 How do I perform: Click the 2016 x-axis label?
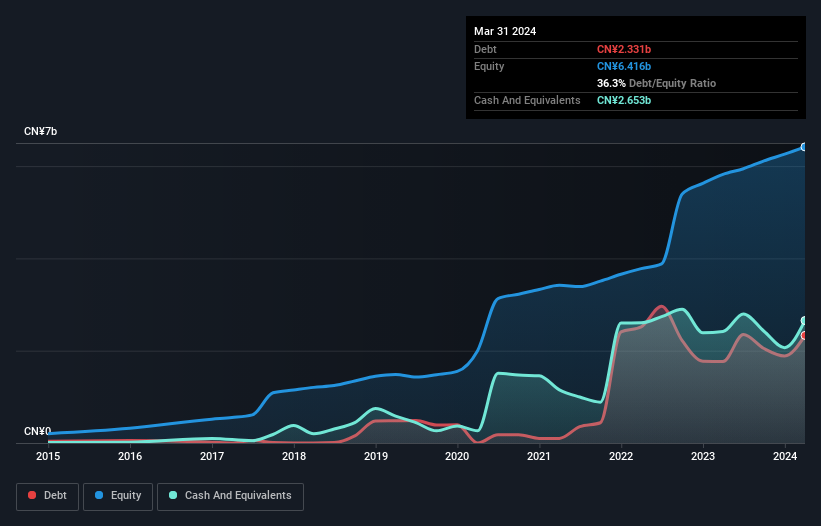tap(130, 456)
